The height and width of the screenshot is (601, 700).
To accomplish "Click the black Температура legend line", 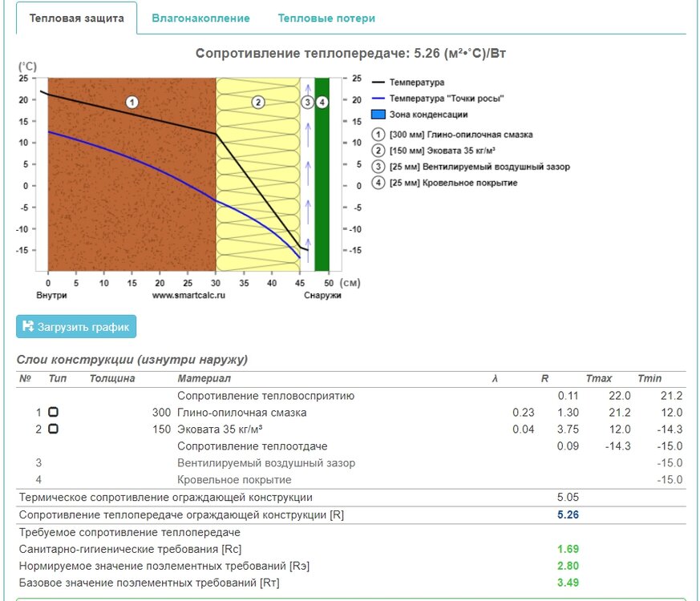I will pos(378,82).
